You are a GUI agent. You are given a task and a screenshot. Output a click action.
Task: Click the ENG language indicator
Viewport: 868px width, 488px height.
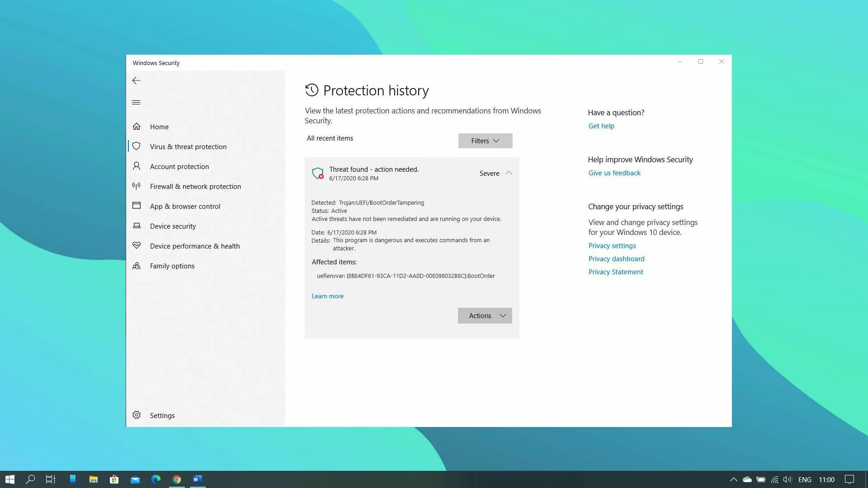coord(805,479)
